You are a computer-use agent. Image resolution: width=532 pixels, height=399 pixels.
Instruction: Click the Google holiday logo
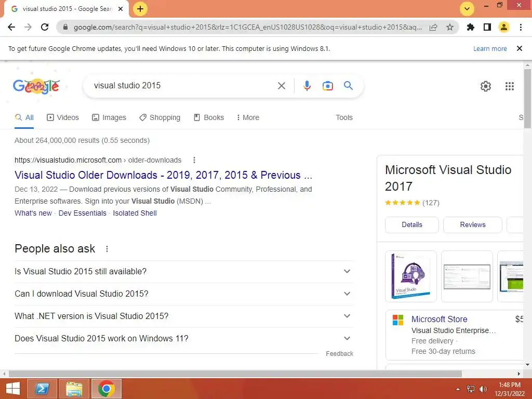point(37,86)
